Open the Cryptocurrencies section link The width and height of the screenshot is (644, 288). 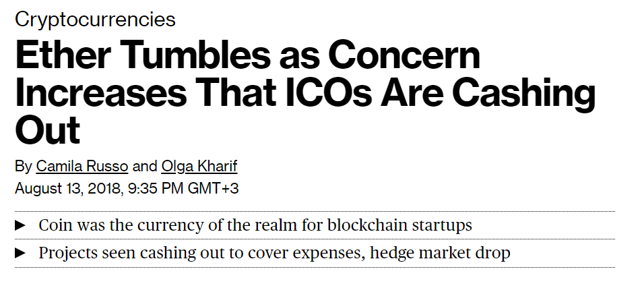click(95, 20)
